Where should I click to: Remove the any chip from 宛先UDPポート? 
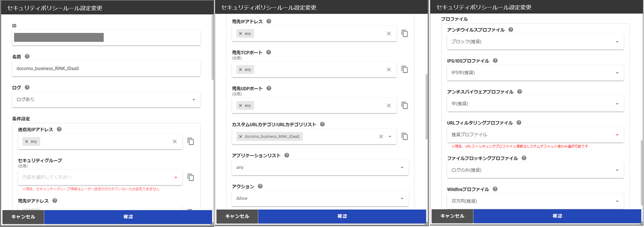coord(240,105)
